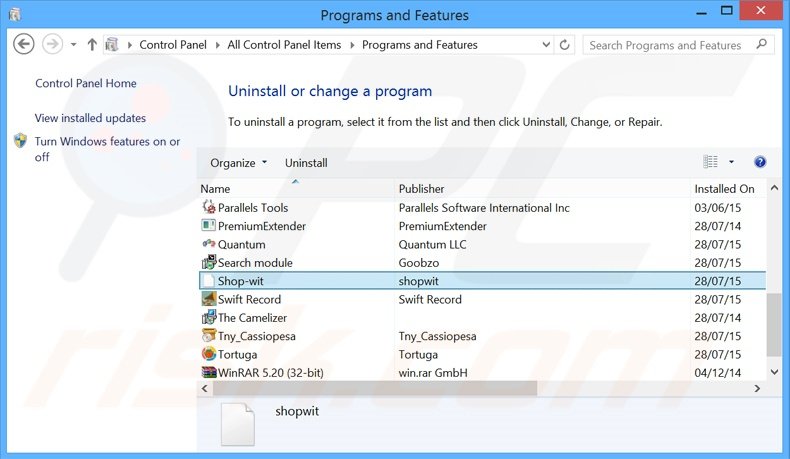This screenshot has width=790, height=459.
Task: Click the change view icon
Action: [x=711, y=162]
